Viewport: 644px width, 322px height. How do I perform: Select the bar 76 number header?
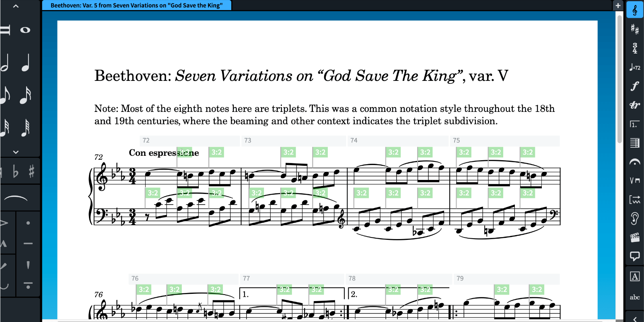click(x=183, y=279)
